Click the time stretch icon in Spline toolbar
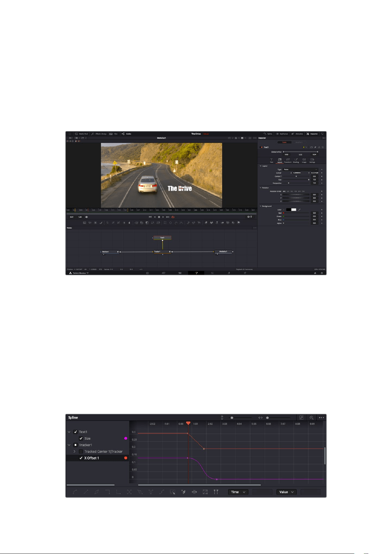This screenshot has width=392, height=554. 194,492
